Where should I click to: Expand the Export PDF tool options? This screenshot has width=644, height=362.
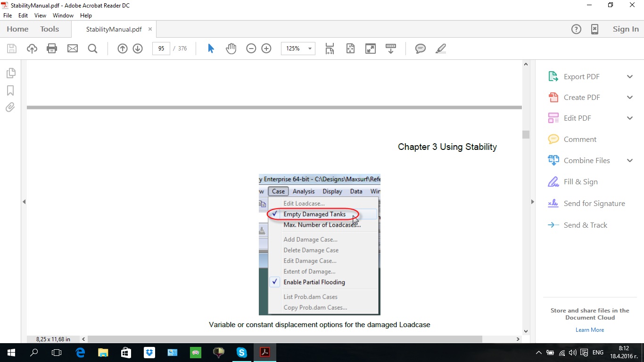[x=630, y=77]
